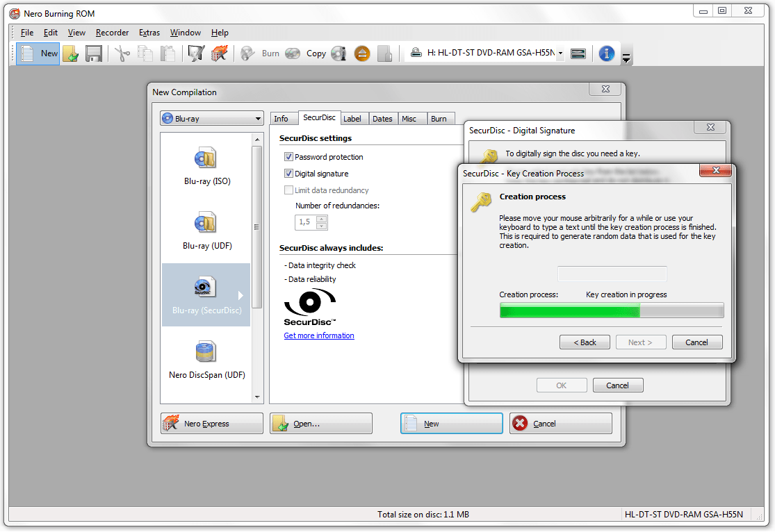Switch to the Label tab
Screen dimensions: 775x532
click(x=354, y=118)
